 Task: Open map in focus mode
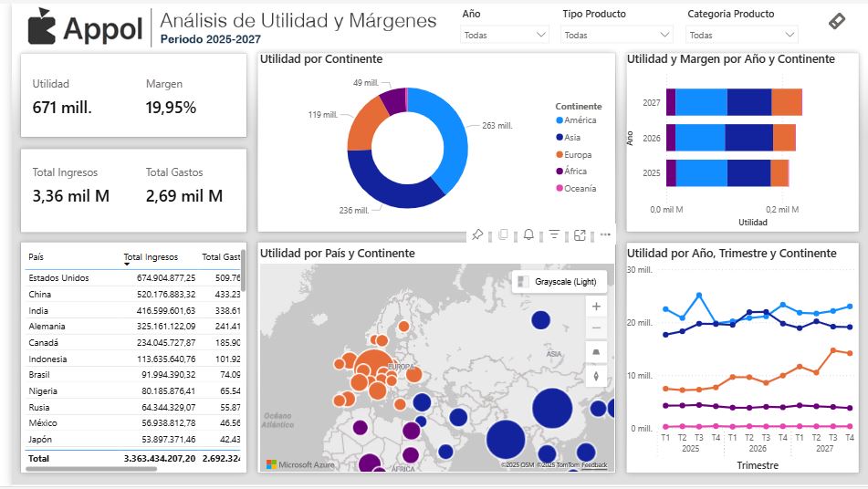click(580, 235)
